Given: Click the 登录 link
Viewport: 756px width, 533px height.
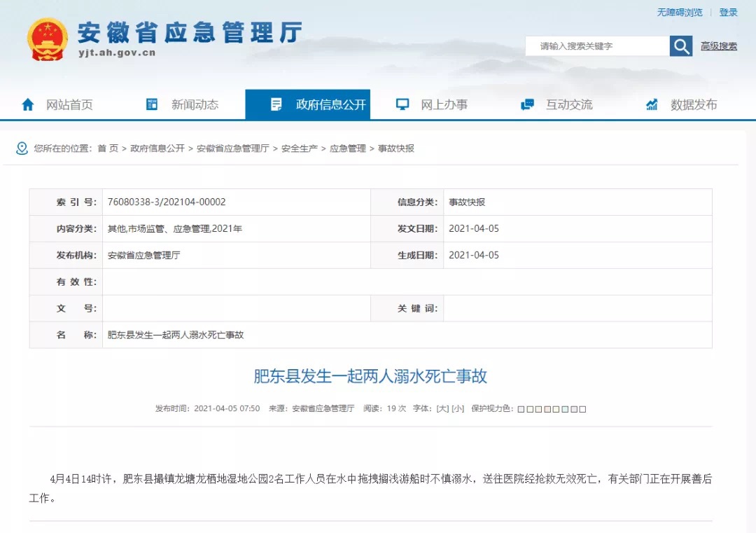Looking at the screenshot, I should [x=728, y=13].
